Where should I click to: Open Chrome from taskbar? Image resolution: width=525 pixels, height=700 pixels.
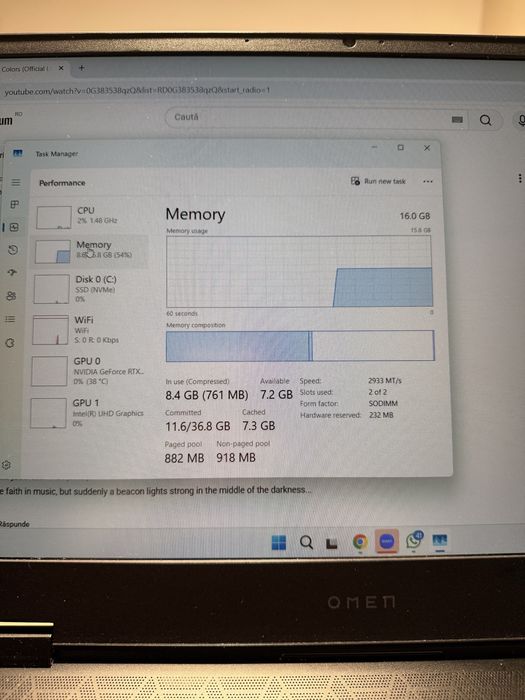[x=360, y=542]
